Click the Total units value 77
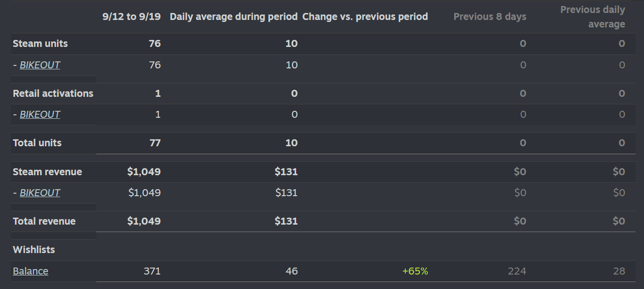 click(155, 143)
